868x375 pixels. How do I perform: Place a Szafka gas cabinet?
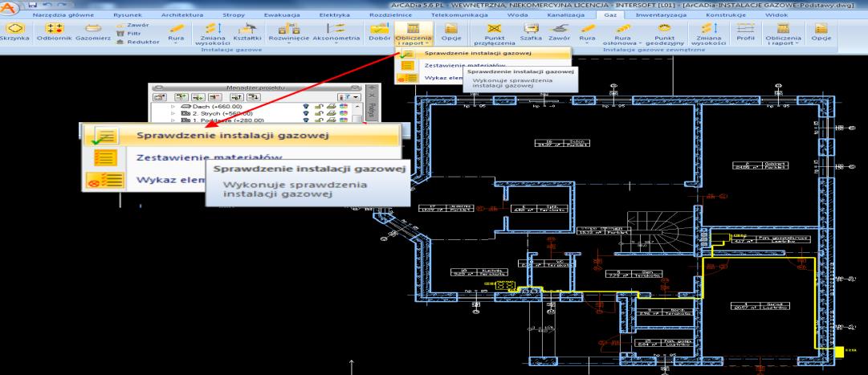point(531,31)
